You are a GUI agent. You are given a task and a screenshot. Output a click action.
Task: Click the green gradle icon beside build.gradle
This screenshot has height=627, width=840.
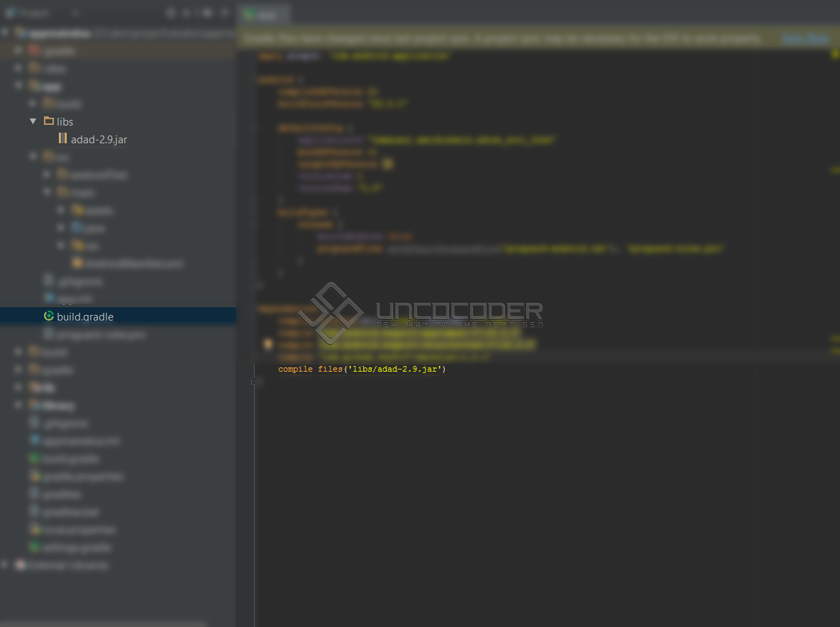49,316
